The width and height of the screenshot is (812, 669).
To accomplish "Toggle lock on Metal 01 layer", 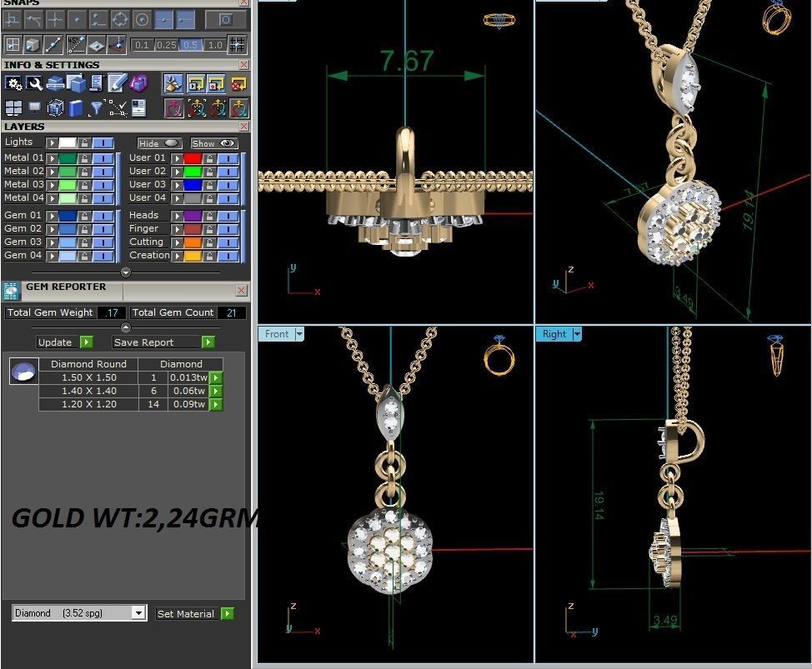I will coord(84,158).
